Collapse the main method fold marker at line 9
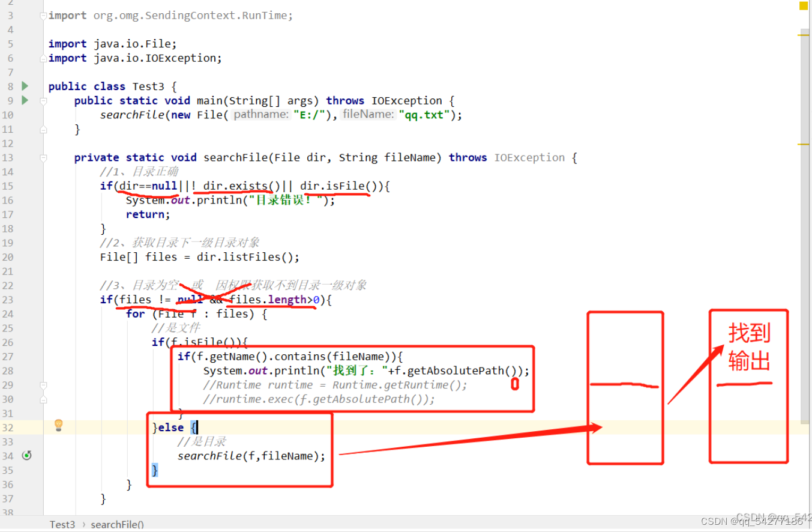The image size is (812, 532). pyautogui.click(x=43, y=101)
